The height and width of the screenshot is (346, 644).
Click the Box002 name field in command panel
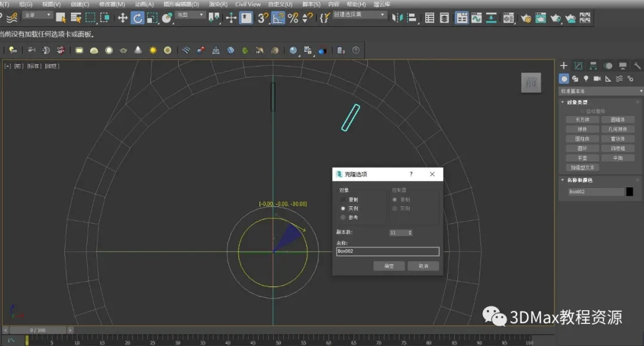596,191
